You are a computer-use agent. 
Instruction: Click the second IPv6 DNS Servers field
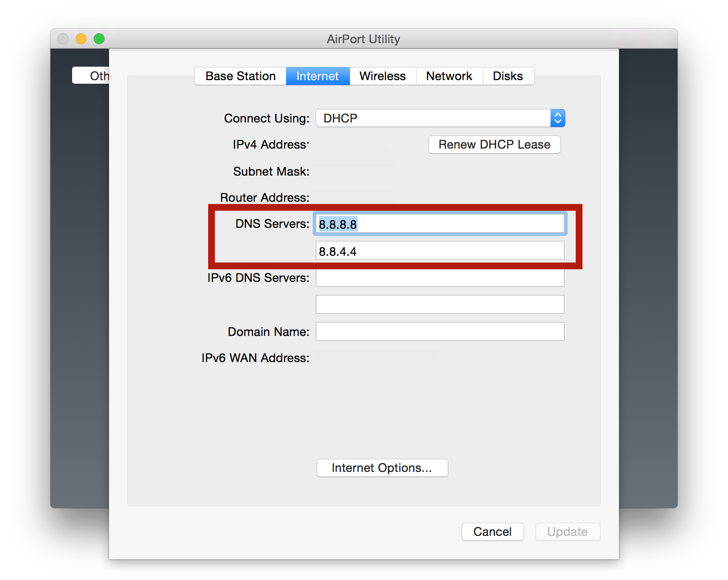pos(440,304)
